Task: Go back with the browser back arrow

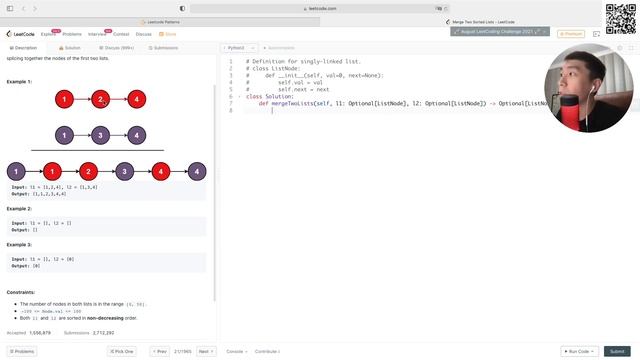Action: click(23, 8)
